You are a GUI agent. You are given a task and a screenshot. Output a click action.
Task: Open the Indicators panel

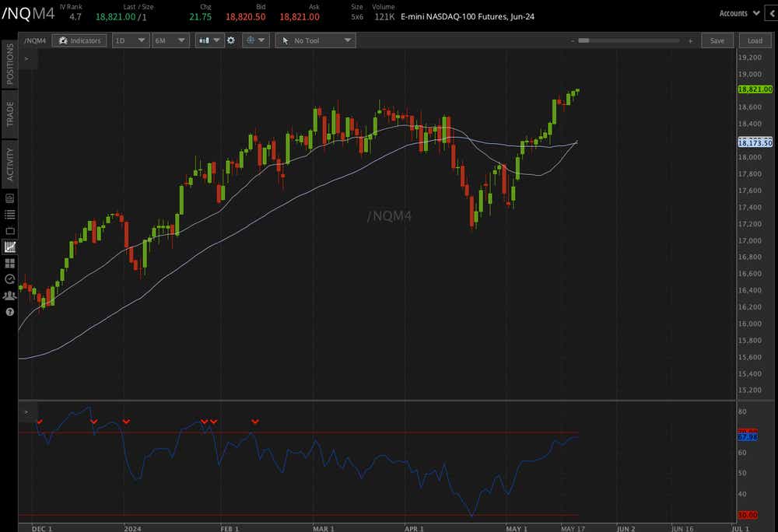[79, 40]
